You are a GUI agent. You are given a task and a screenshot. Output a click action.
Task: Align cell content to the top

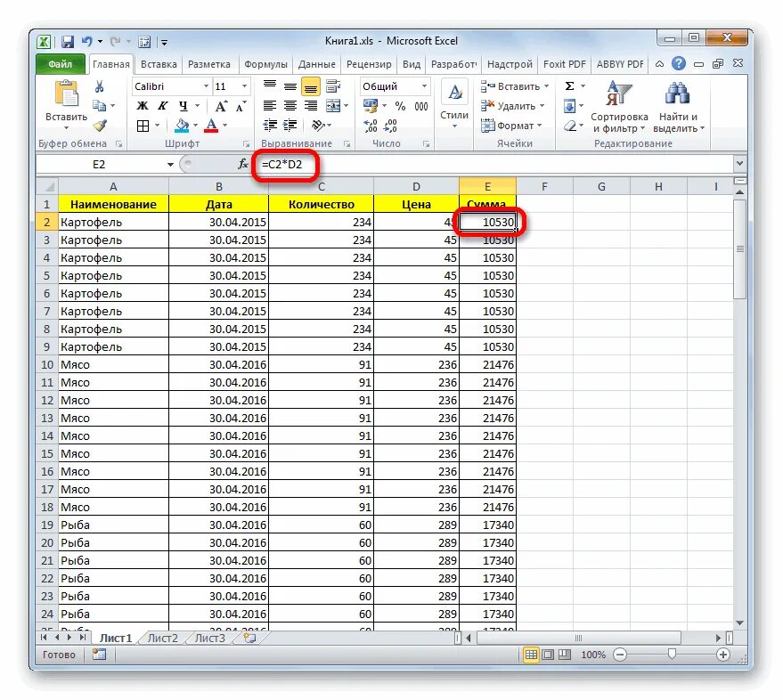click(270, 86)
